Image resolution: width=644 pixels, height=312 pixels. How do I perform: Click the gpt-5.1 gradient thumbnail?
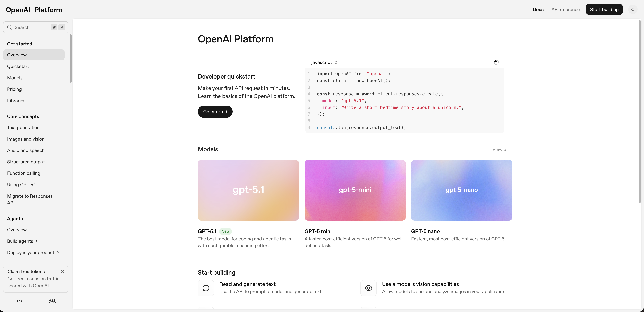tap(248, 190)
